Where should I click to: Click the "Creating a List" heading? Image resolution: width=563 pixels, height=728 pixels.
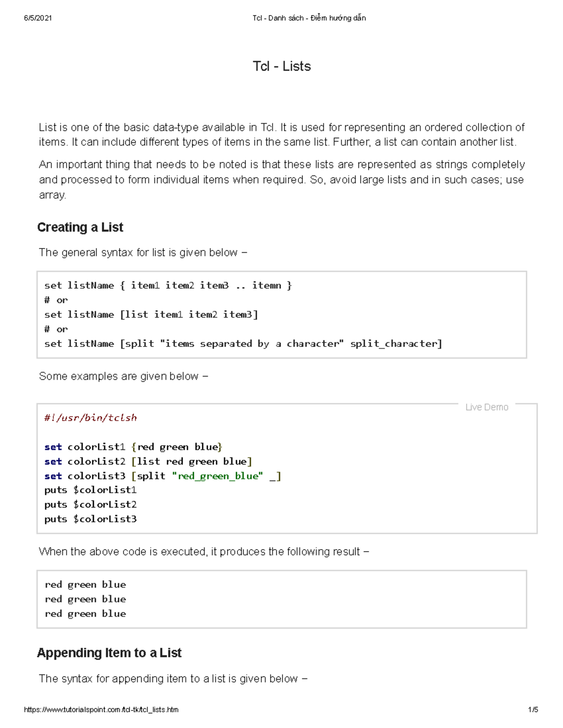(80, 227)
